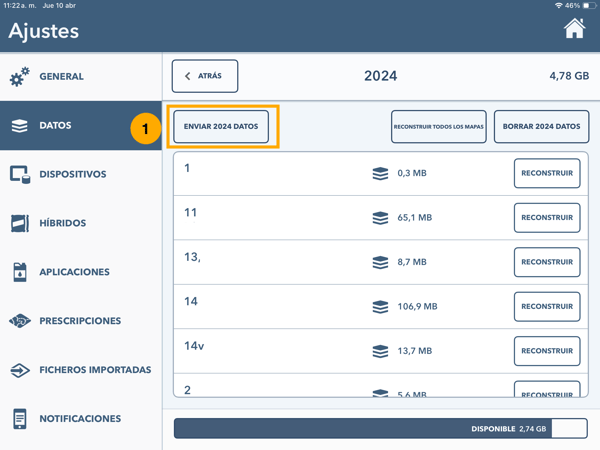Open the Aplicaciones jug icon
Viewport: 600px width, 450px height.
(x=20, y=272)
